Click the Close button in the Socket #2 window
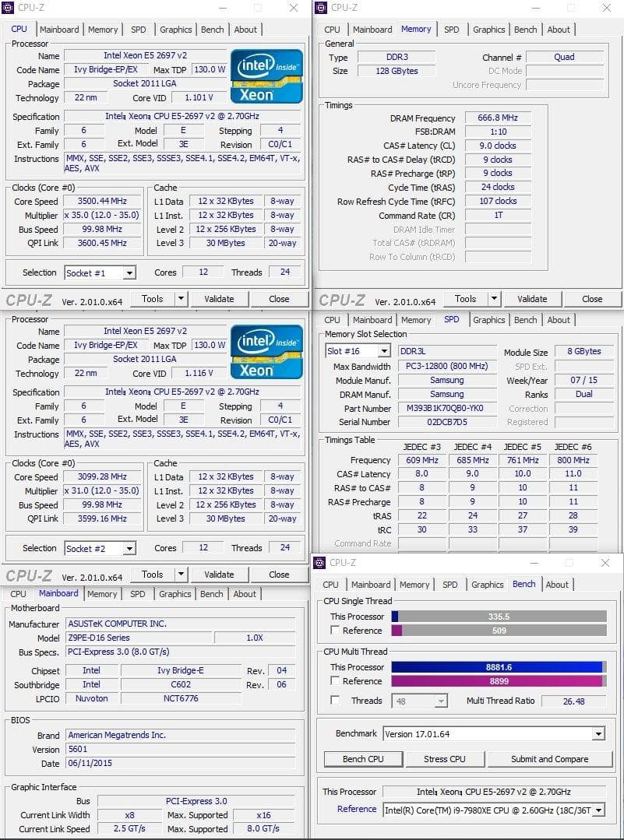Screen dimensions: 624x840 [x=280, y=575]
